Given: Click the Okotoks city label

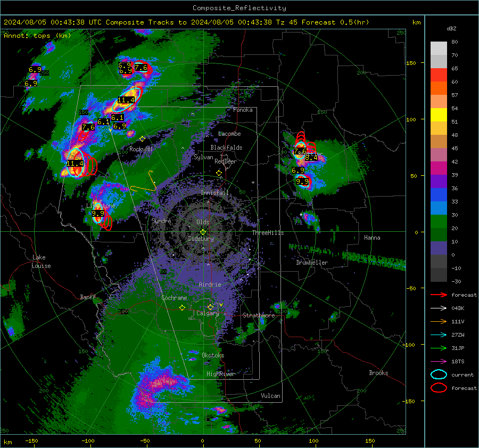Looking at the screenshot, I should (x=213, y=355).
